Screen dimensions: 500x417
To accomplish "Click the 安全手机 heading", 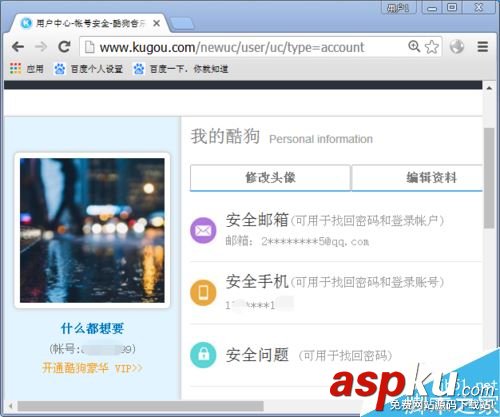I will pos(257,282).
